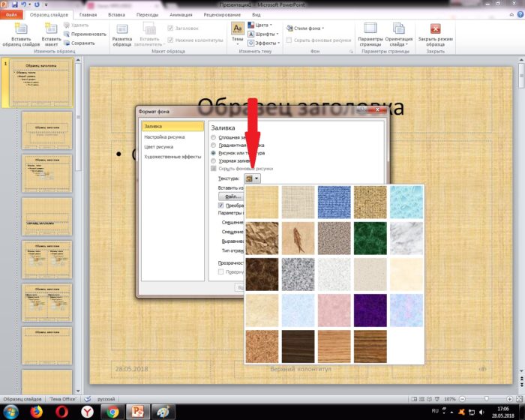Click the Insert Slide Master icon
This screenshot has height=420, width=525.
coord(21,28)
